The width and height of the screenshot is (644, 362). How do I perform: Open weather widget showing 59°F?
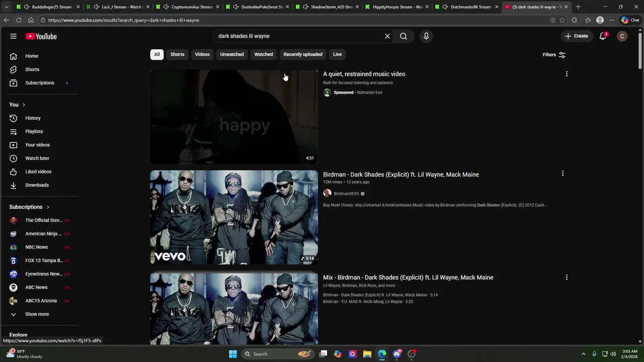click(25, 354)
